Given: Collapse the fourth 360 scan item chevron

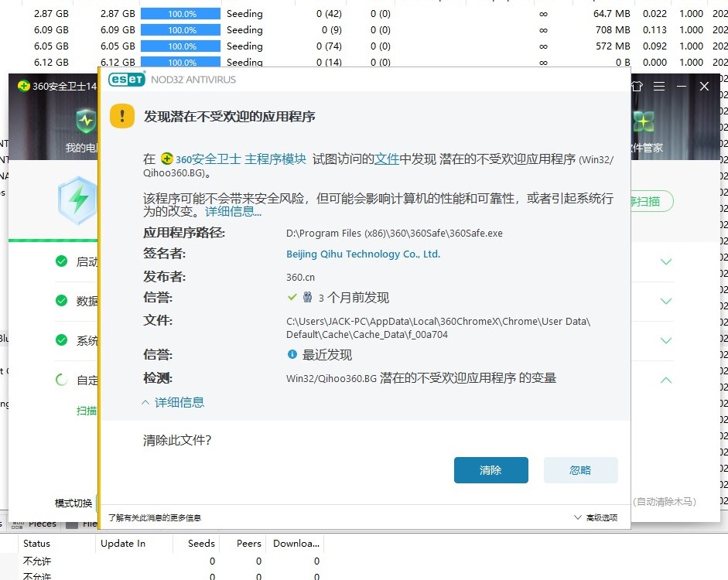Looking at the screenshot, I should 666,380.
